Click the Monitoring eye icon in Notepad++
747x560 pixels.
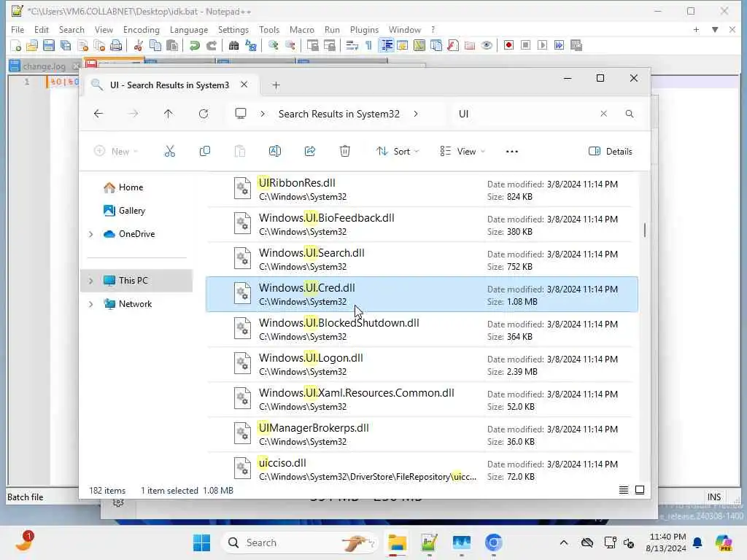(487, 46)
